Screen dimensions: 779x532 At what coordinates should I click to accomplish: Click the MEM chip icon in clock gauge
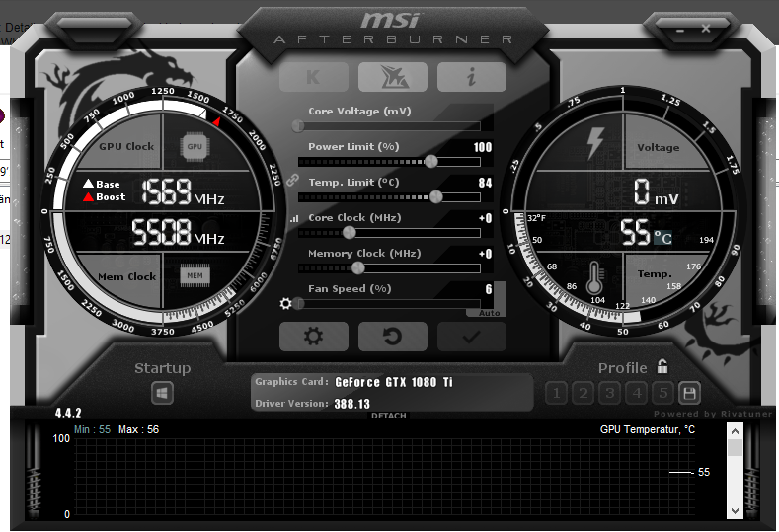click(x=195, y=275)
